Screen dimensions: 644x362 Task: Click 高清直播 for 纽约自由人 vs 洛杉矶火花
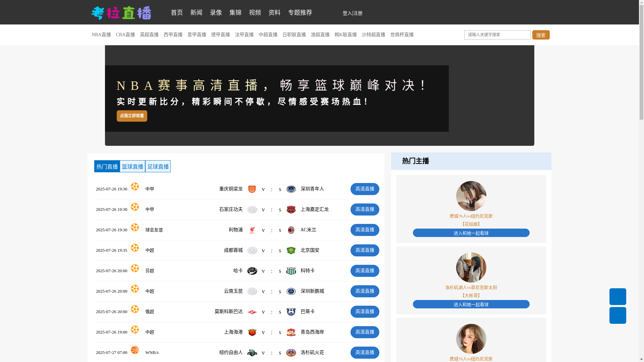[x=365, y=353]
